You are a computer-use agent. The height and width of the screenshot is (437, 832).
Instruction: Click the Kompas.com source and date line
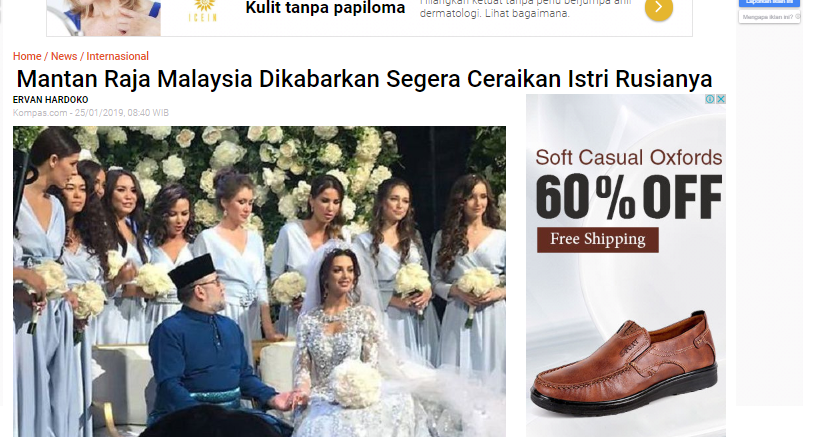coord(91,113)
